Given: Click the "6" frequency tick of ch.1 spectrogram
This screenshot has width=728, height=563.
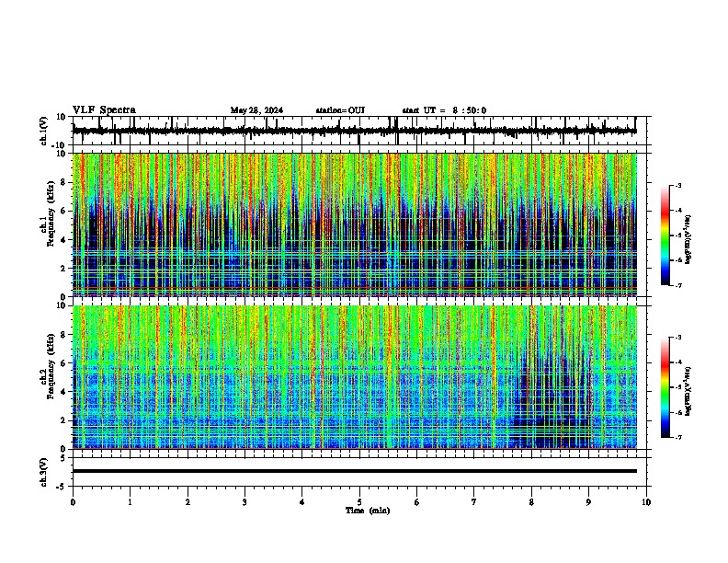Looking at the screenshot, I should [x=64, y=211].
